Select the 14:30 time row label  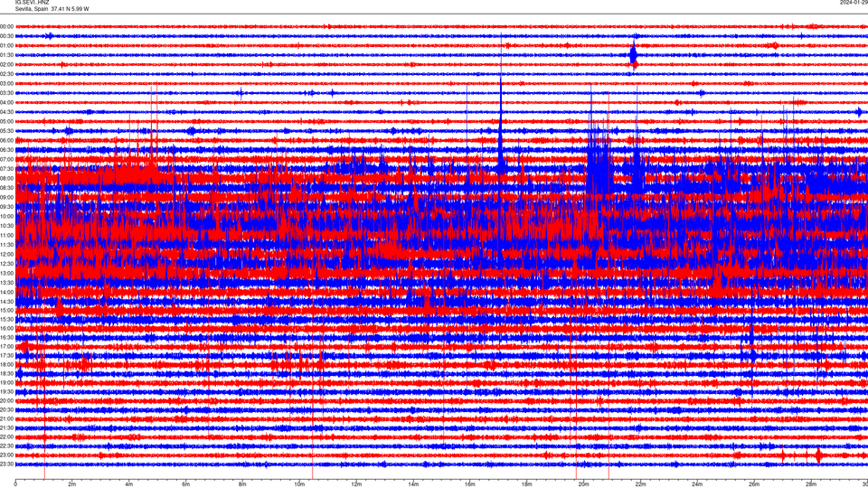[x=6, y=302]
